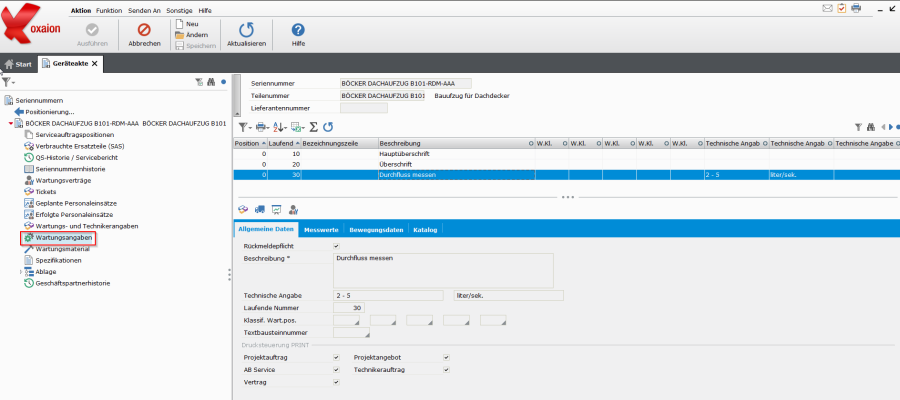Click the print icon in grid toolbar
Viewport: 900px width, 400px height.
[260, 127]
